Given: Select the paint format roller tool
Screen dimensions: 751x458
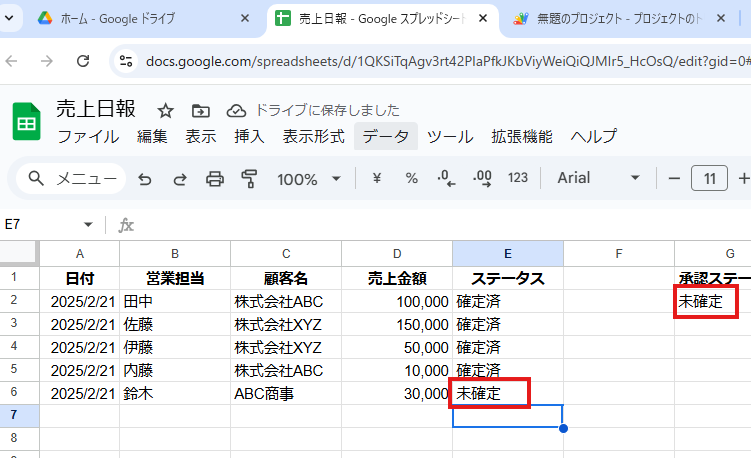Looking at the screenshot, I should click(249, 179).
